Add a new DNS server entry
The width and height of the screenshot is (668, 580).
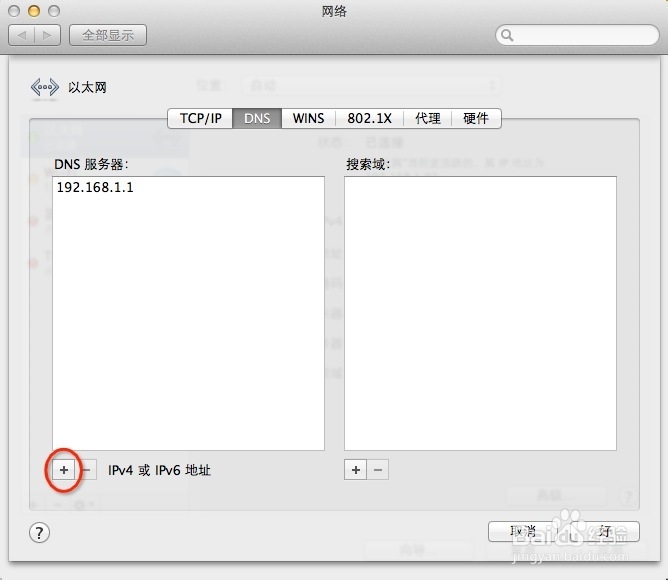(x=63, y=470)
